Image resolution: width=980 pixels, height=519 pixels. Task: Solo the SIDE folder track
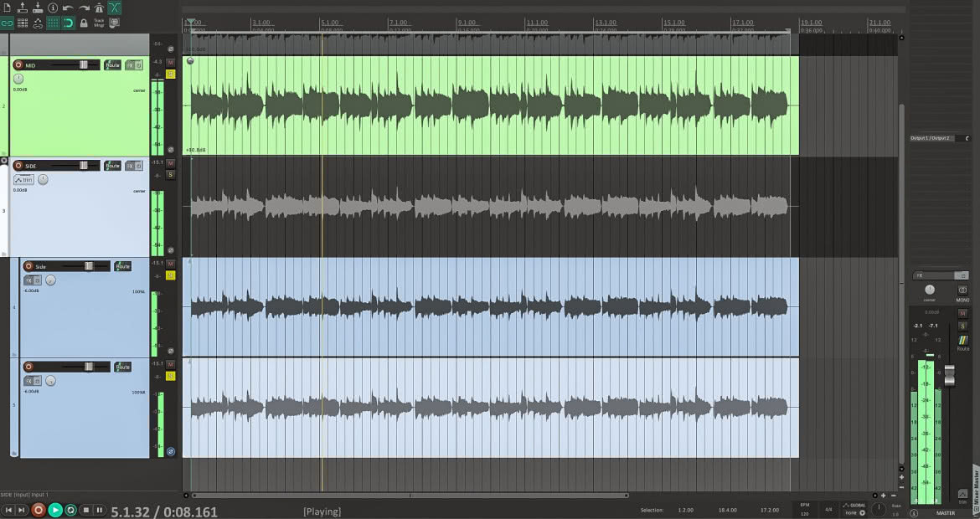click(170, 175)
